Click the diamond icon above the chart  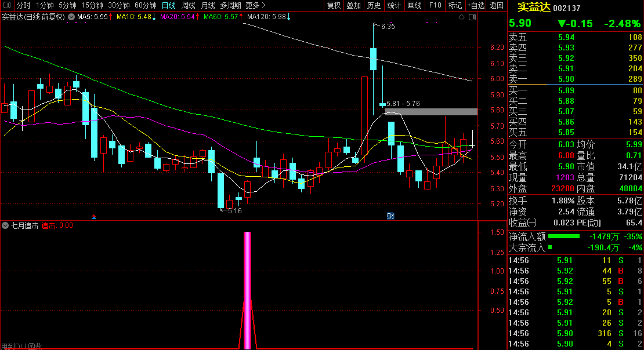click(461, 17)
